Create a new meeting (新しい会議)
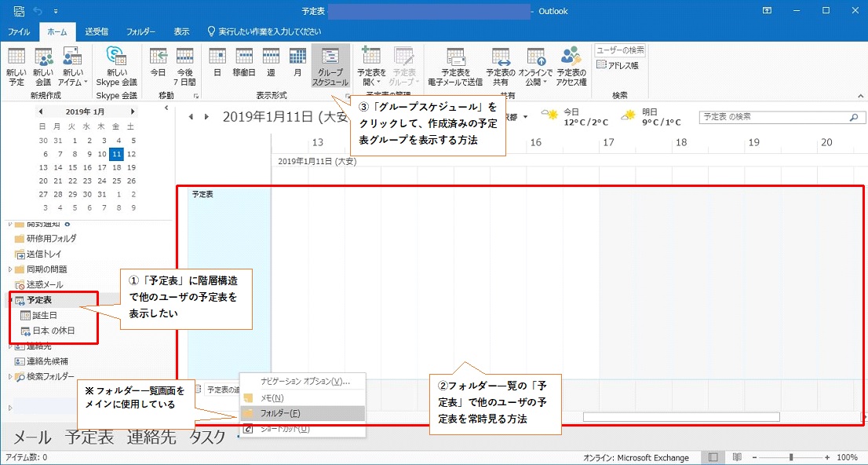868x465 pixels. click(43, 67)
